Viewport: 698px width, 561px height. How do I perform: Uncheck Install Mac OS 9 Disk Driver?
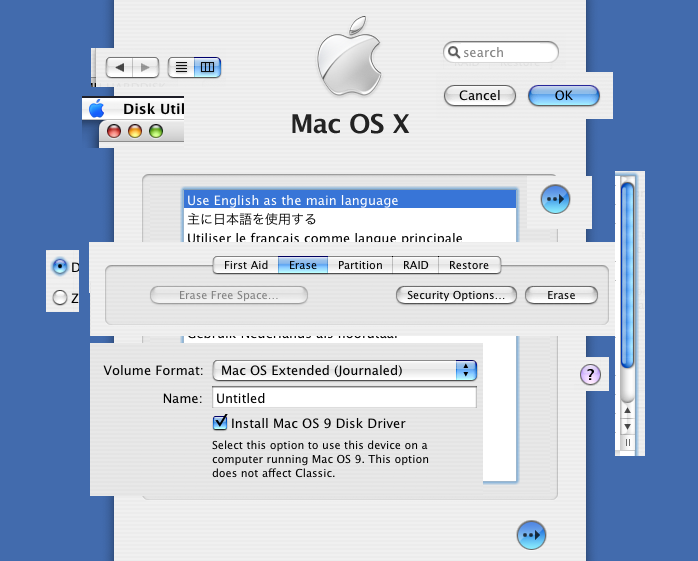pos(220,423)
